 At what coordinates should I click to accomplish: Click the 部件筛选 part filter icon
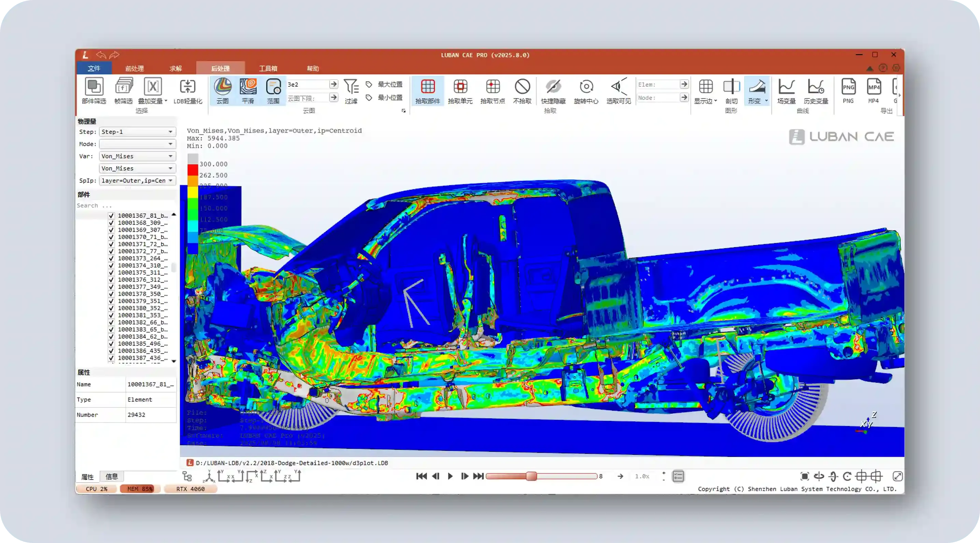click(x=93, y=87)
